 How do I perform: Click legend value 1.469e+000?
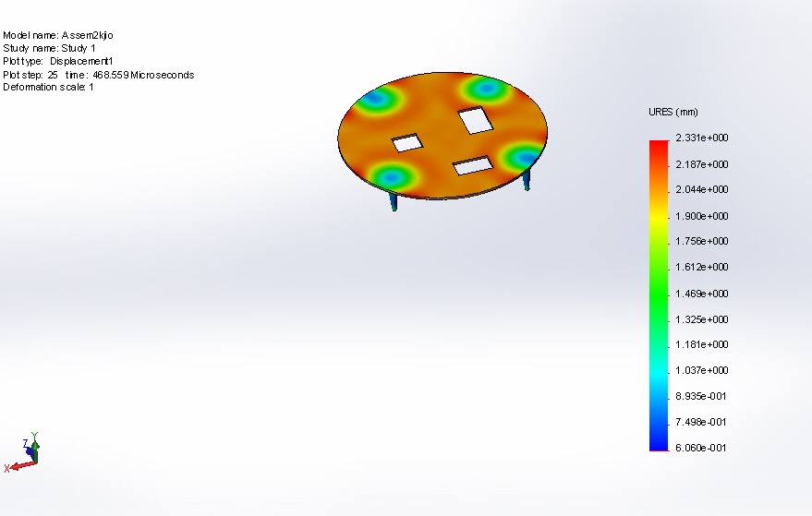702,294
